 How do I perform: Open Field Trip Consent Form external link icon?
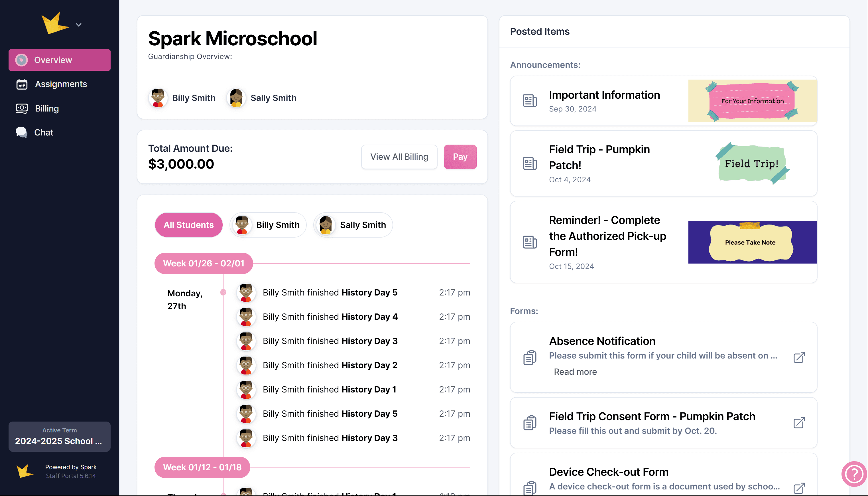point(799,423)
